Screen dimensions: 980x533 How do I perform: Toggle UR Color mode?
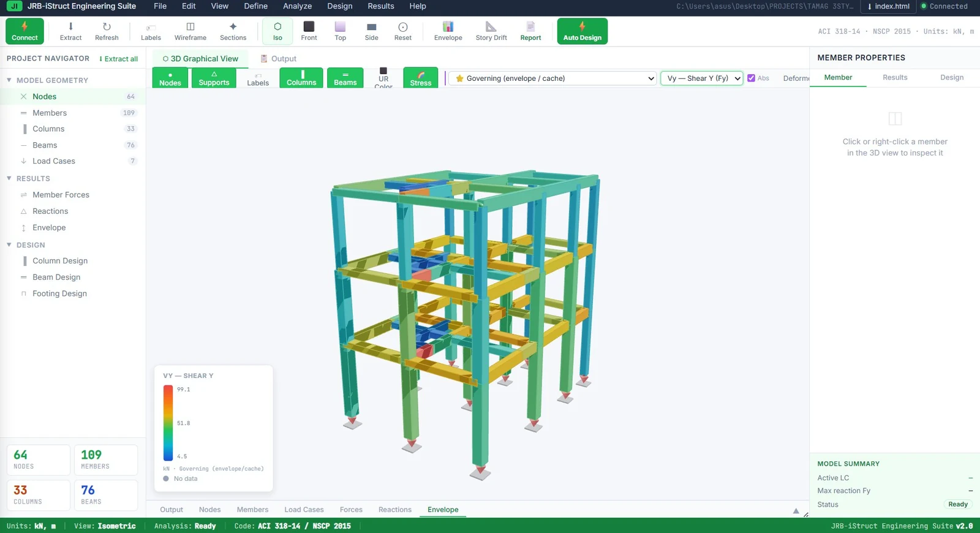click(383, 78)
